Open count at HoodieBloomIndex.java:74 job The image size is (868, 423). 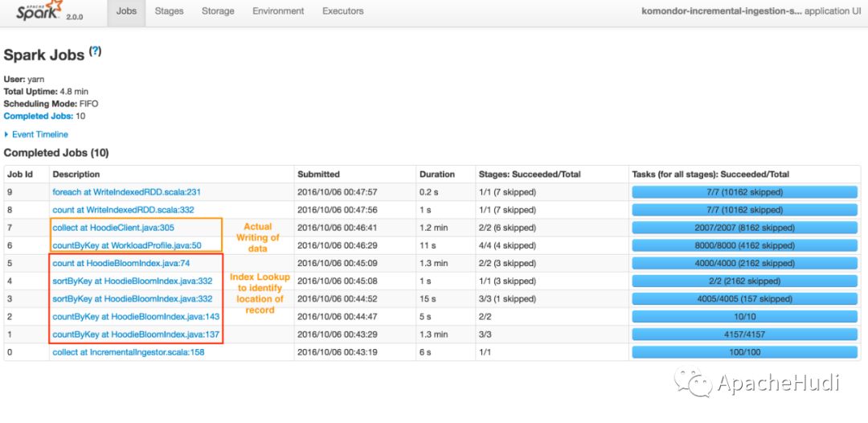pos(121,263)
